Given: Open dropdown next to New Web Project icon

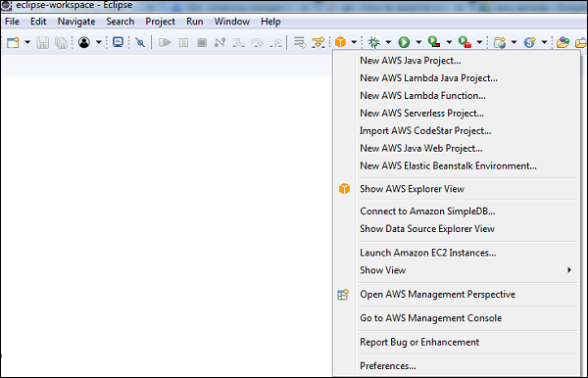Looking at the screenshot, I should 514,42.
